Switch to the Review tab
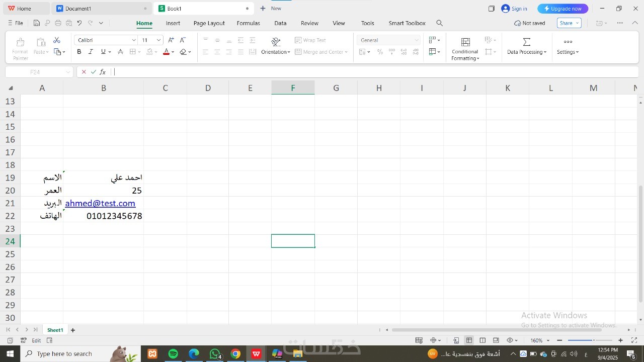 pyautogui.click(x=309, y=23)
